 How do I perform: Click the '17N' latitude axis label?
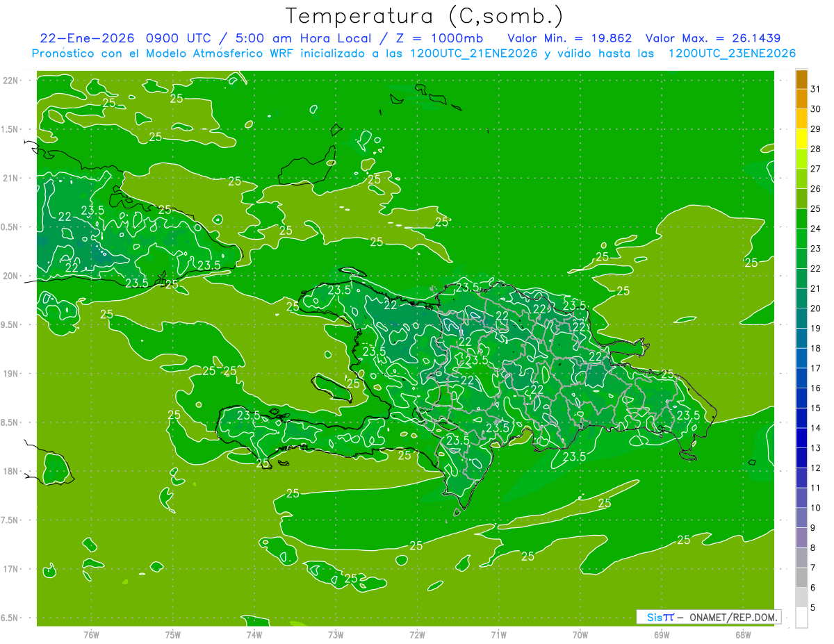(11, 569)
